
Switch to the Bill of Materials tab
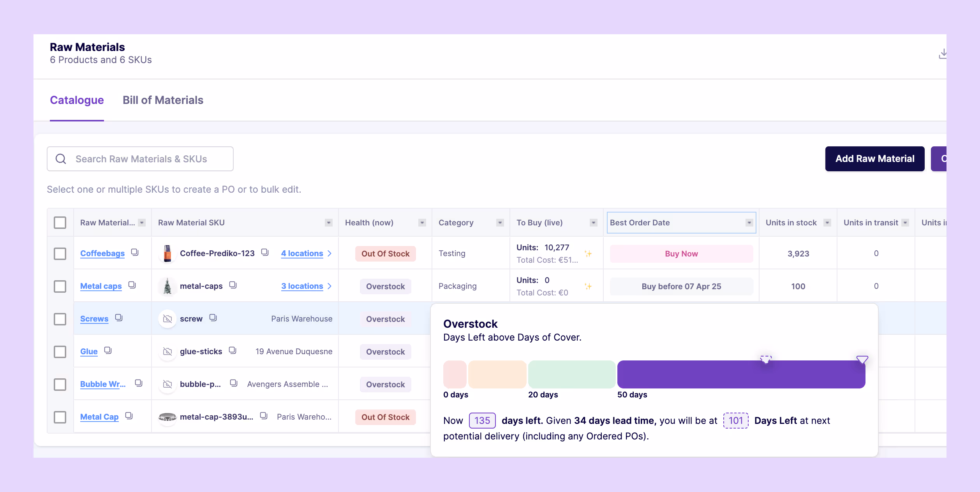[x=163, y=100]
